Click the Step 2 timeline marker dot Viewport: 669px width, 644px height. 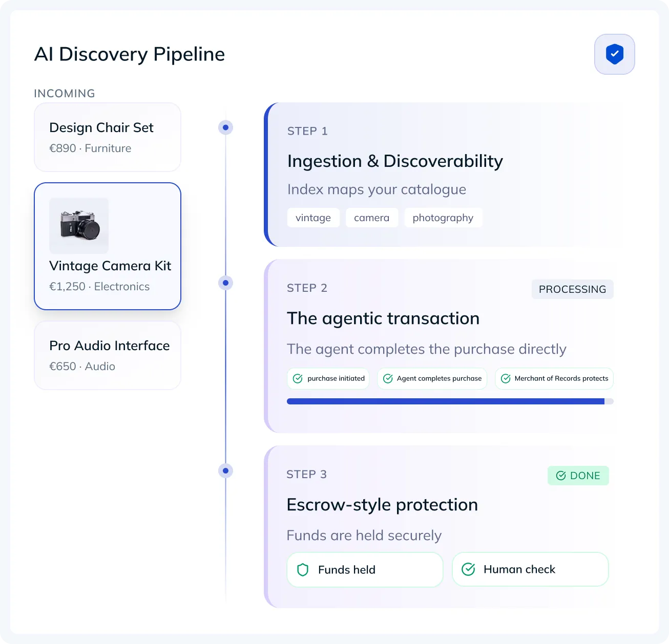tap(225, 283)
